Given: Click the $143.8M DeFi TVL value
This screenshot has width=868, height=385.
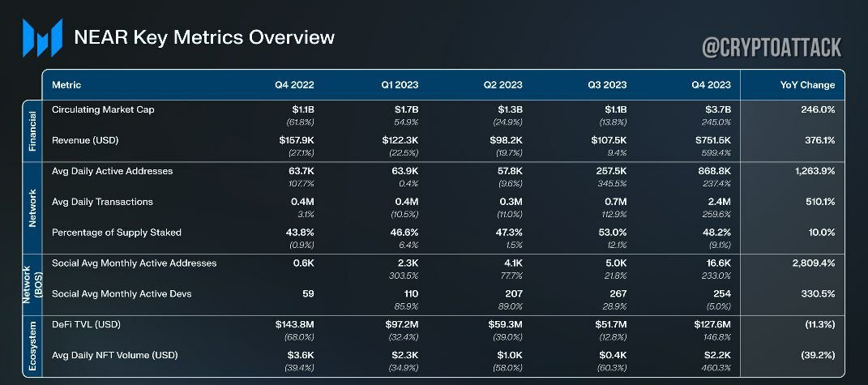Looking at the screenshot, I should (295, 325).
